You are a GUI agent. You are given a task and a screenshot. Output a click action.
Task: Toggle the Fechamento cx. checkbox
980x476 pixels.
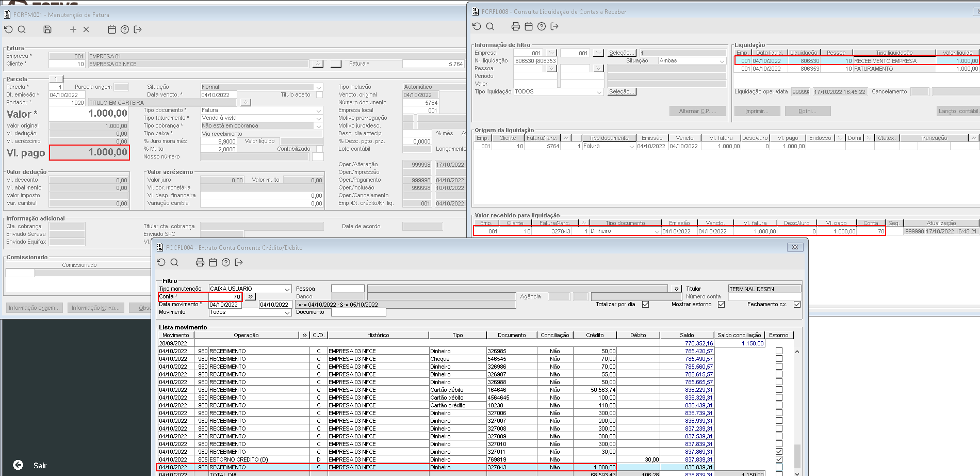pos(797,305)
